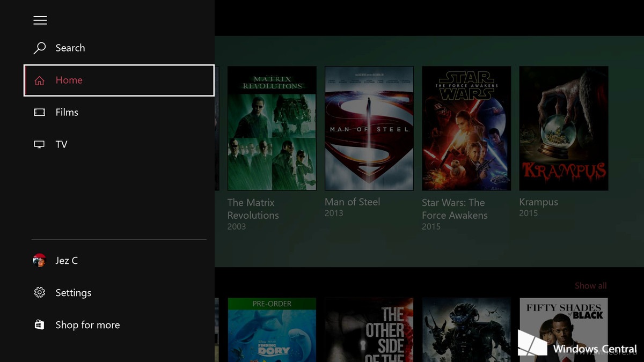Click the 'Man of Steel' title text

coord(353,202)
